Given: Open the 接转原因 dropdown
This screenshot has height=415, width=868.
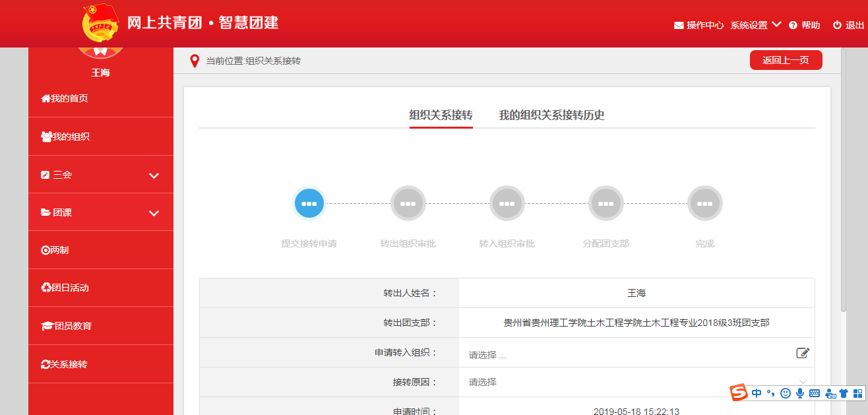Looking at the screenshot, I should pyautogui.click(x=636, y=382).
